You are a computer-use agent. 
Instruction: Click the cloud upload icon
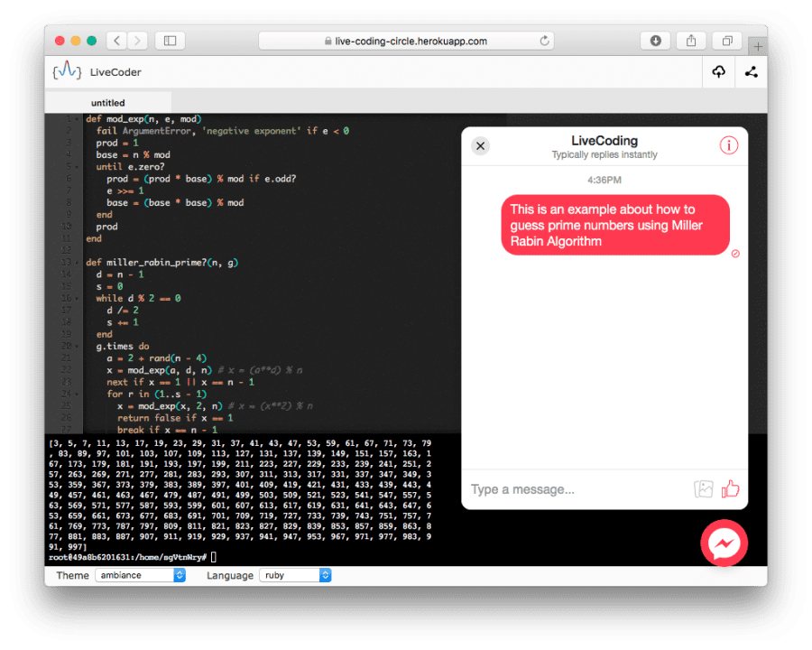click(x=718, y=72)
